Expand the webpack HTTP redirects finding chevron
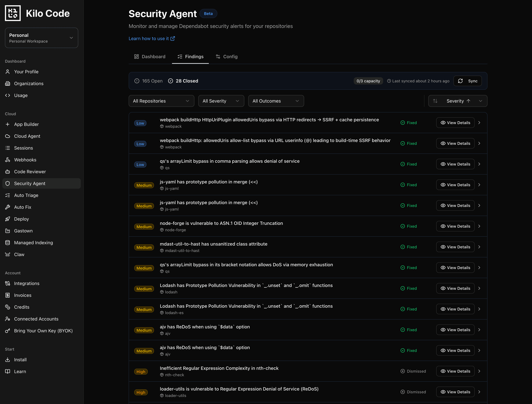Image resolution: width=532 pixels, height=404 pixels. [x=479, y=123]
